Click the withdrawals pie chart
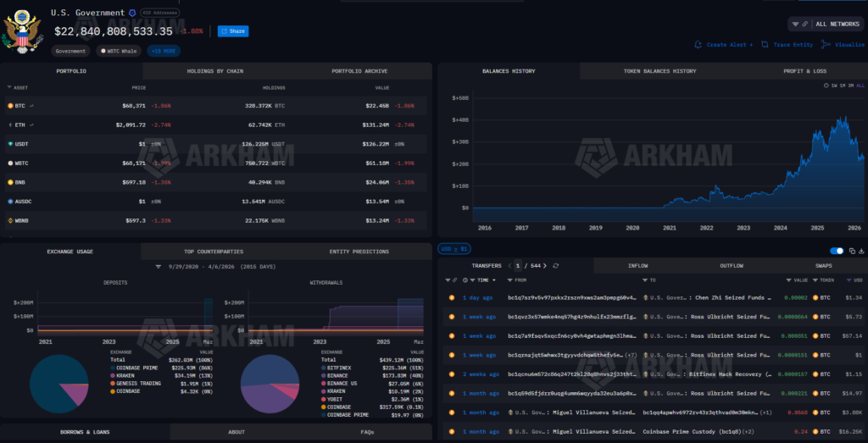This screenshot has height=443, width=868. point(270,384)
